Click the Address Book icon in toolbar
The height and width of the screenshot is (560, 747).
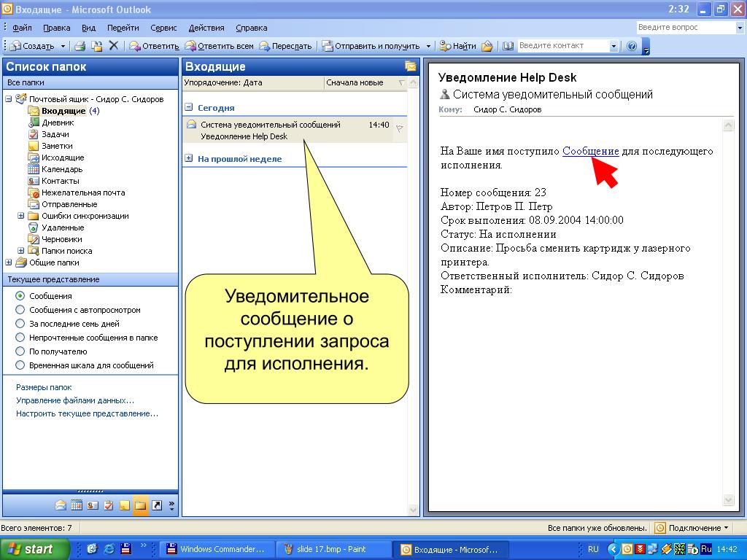coord(508,46)
